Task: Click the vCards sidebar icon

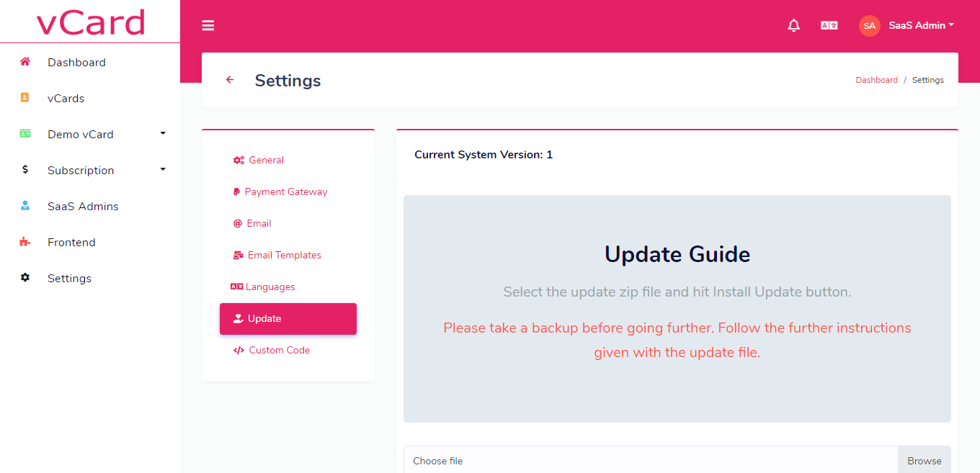Action: pos(25,98)
